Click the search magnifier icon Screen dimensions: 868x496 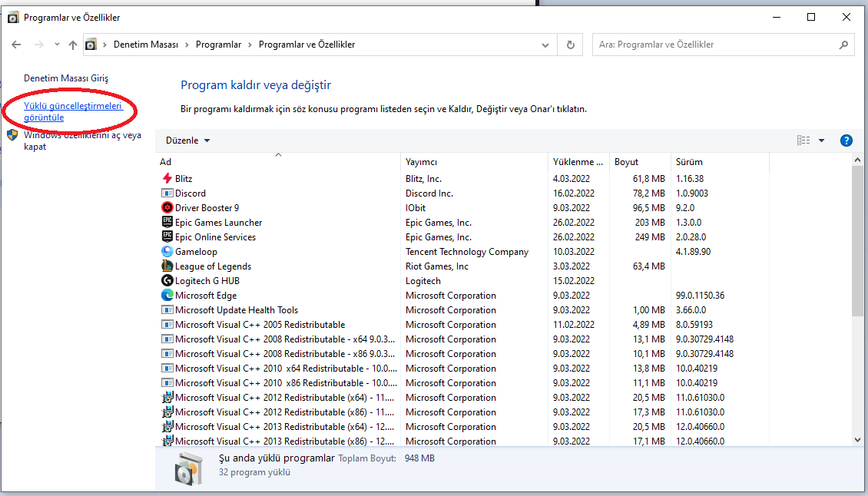click(x=843, y=45)
